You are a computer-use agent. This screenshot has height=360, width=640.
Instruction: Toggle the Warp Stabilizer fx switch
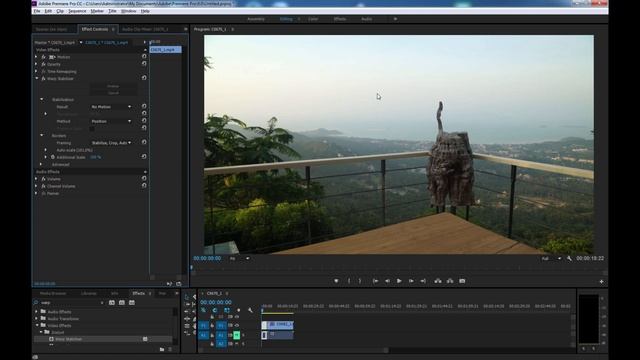[43, 78]
